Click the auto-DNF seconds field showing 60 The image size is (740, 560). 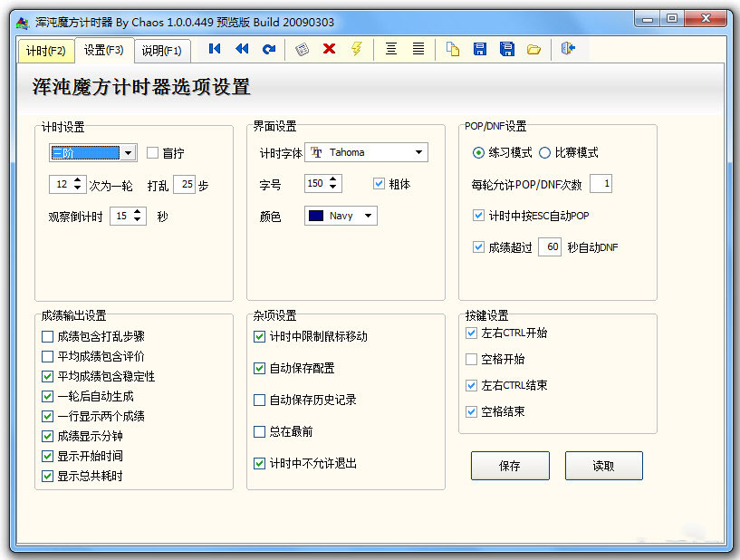[x=550, y=246]
